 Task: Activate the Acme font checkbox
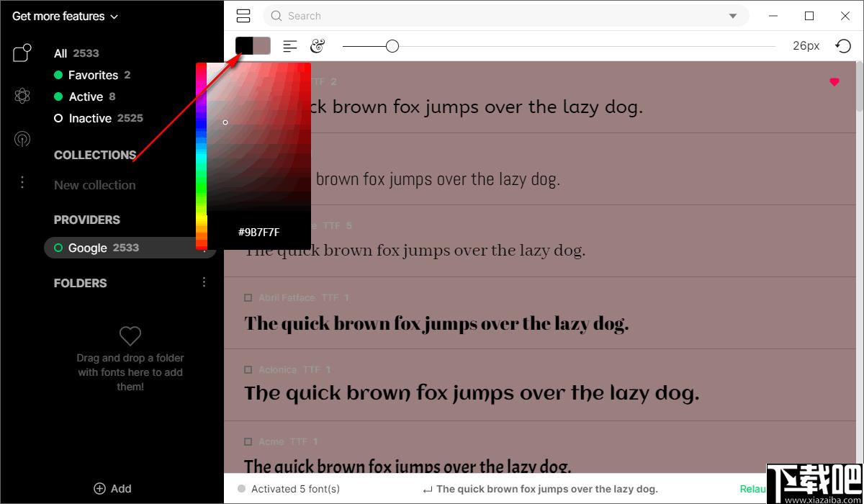pos(248,441)
